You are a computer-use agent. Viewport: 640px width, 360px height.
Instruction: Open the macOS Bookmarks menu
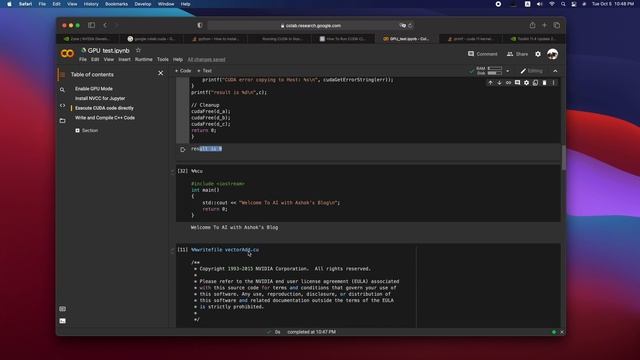(x=116, y=4)
